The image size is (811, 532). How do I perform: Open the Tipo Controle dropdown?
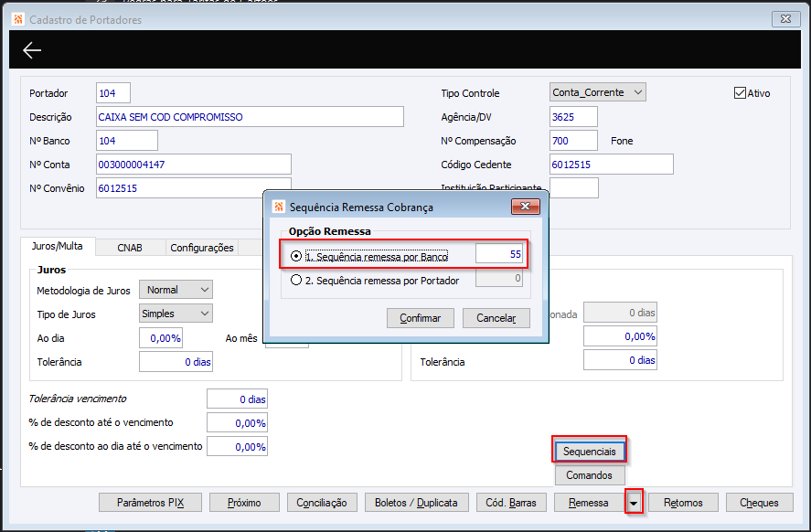tap(597, 92)
